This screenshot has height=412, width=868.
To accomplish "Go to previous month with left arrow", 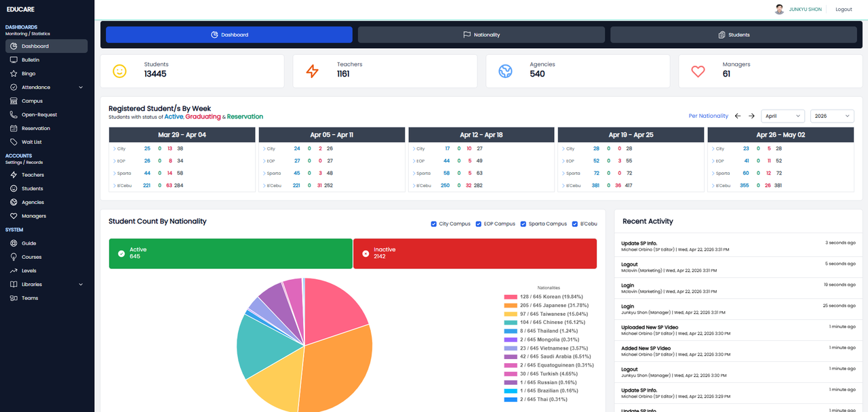I will click(738, 116).
